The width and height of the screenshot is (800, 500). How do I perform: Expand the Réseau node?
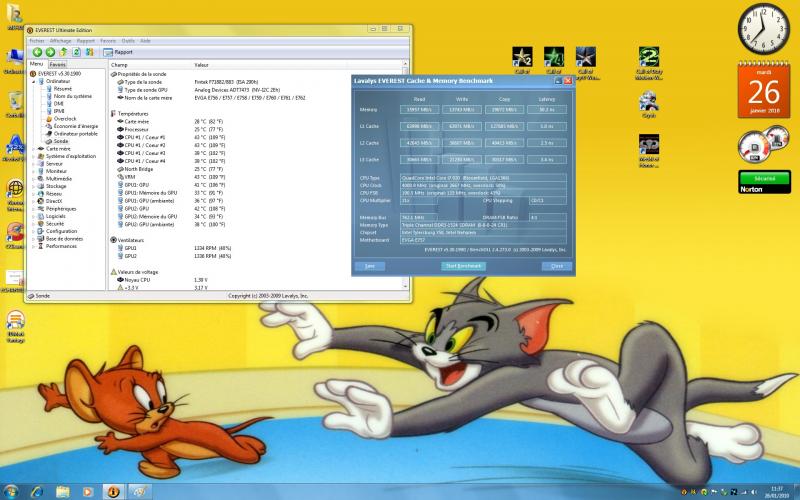[x=34, y=194]
